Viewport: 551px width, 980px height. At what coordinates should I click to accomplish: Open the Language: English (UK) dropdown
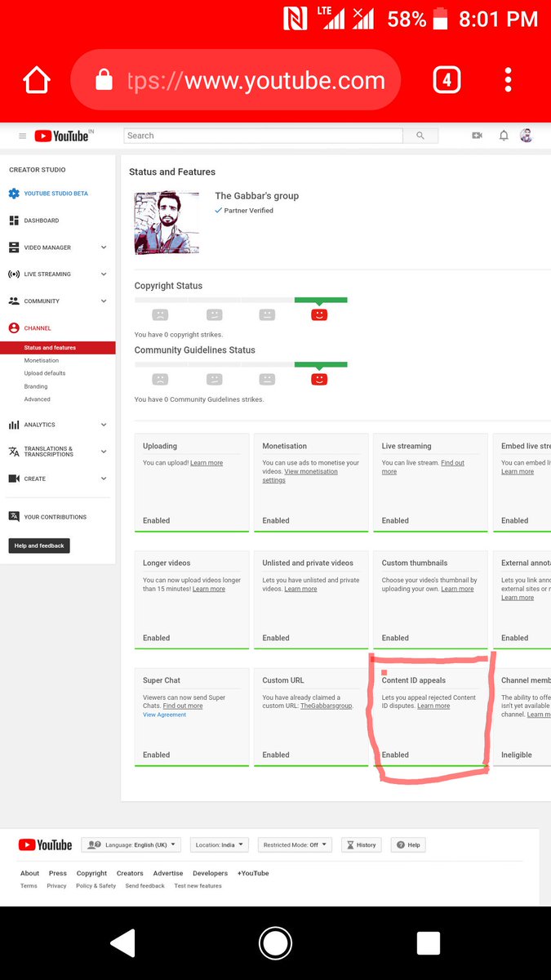coord(132,845)
